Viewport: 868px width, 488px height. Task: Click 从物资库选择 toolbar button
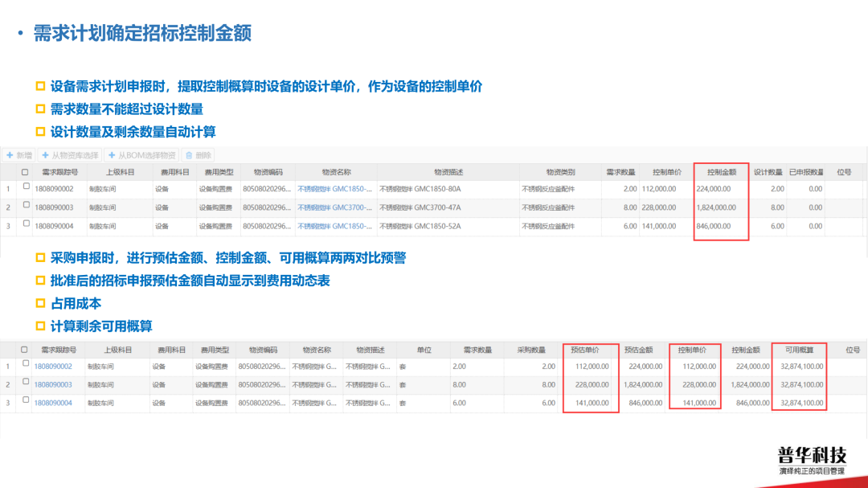70,156
